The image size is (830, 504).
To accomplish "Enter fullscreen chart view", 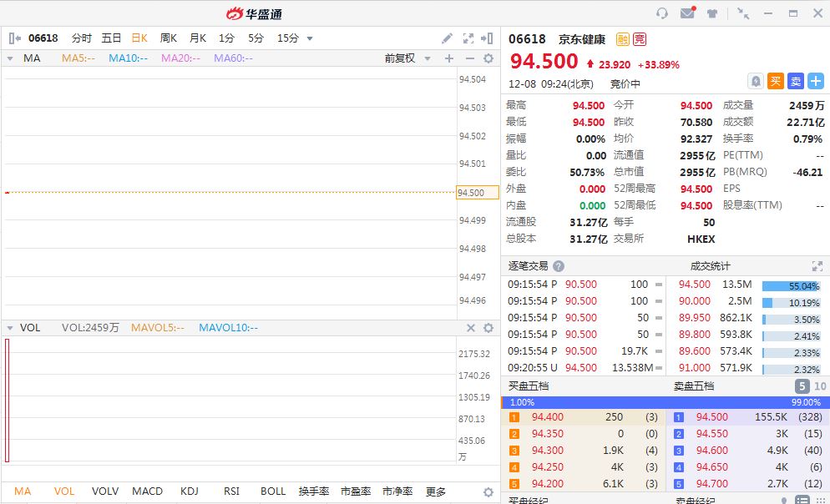I will [468, 38].
